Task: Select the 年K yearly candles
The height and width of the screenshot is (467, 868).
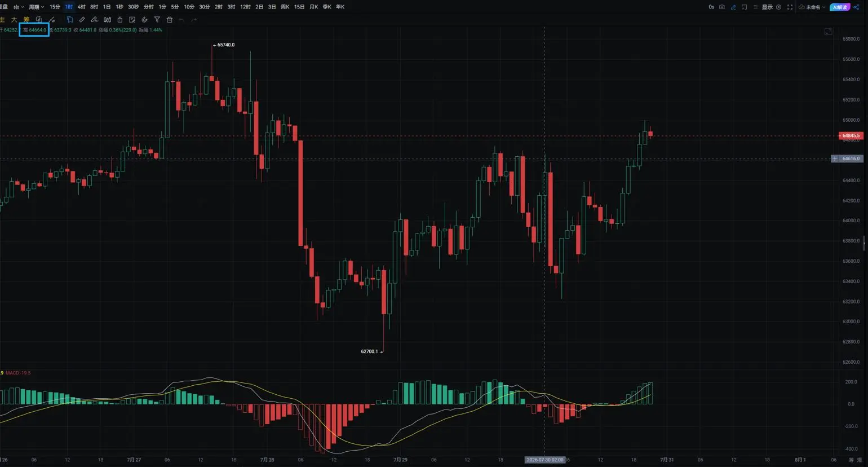Action: 340,7
